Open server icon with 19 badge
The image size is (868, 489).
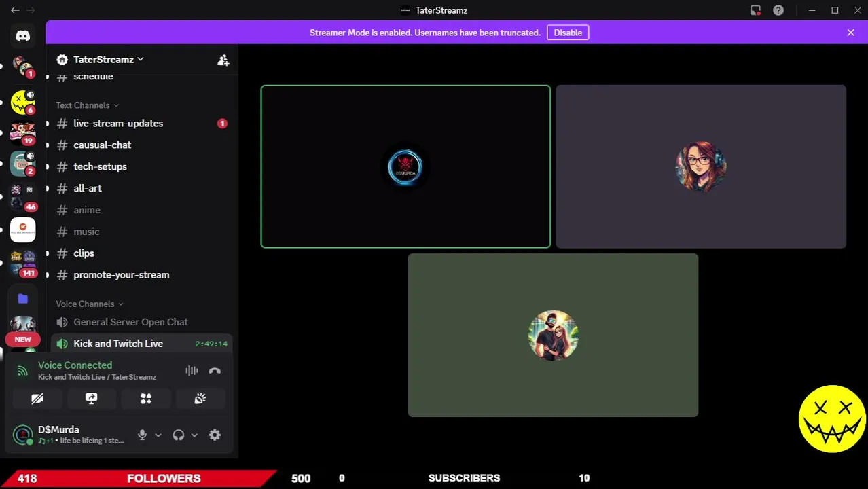point(22,134)
